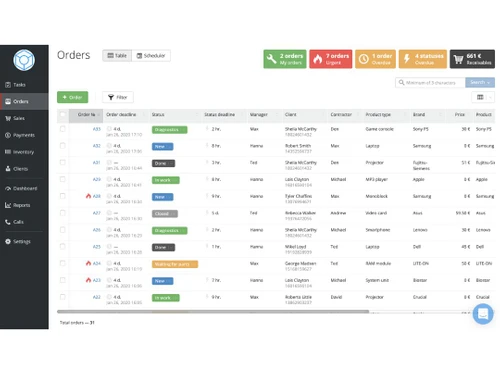Screen dimensions: 500x375
Task: Show 1 order Overdue badge
Action: (x=375, y=59)
